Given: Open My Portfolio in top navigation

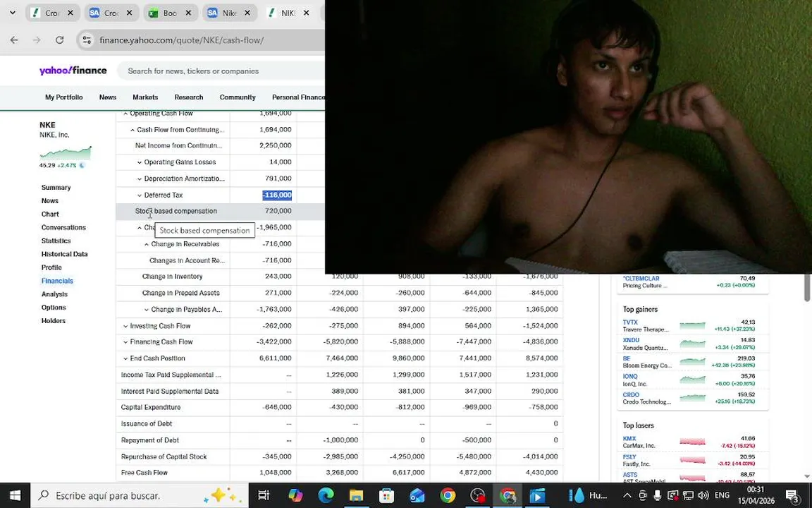Looking at the screenshot, I should pyautogui.click(x=63, y=97).
